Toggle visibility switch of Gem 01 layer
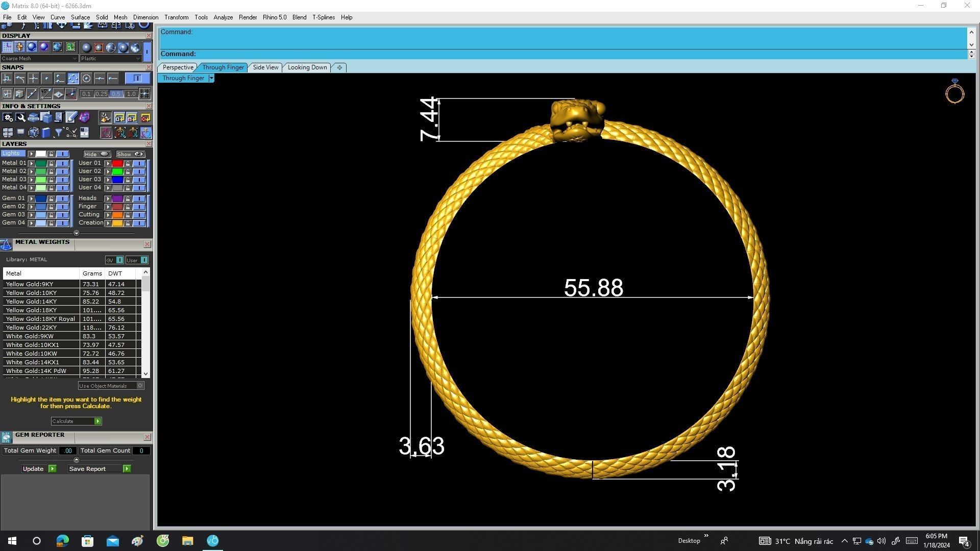The width and height of the screenshot is (980, 551). [62, 198]
